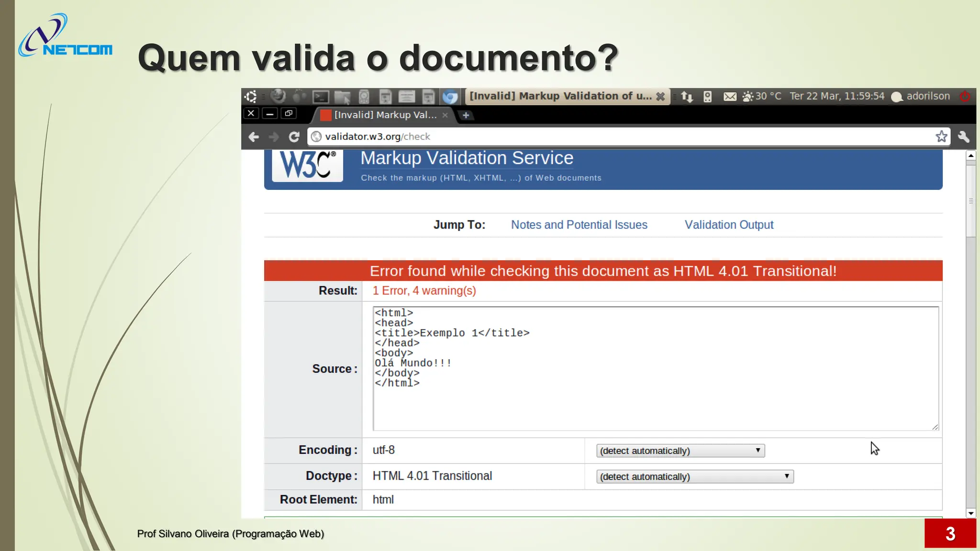Click the browser forward arrow

(274, 137)
